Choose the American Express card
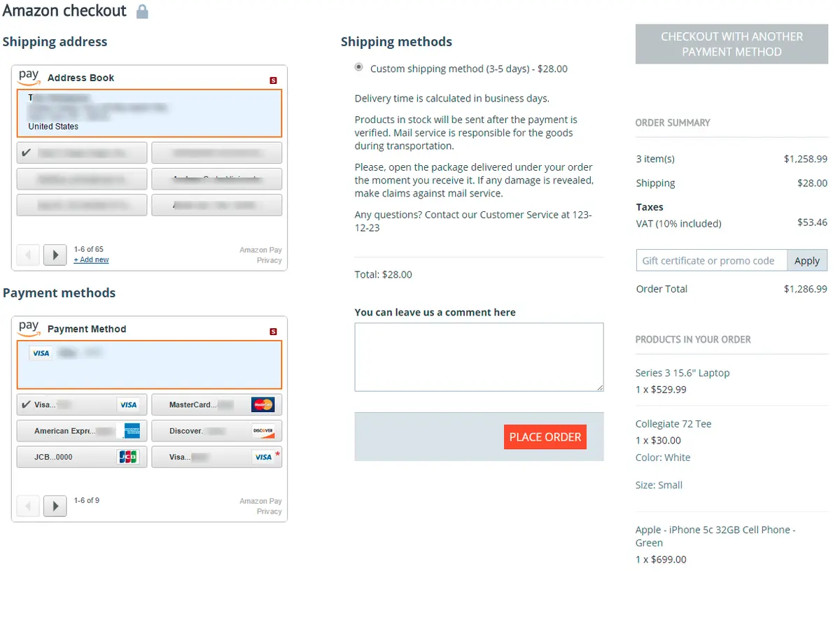Viewport: 840px width, 631px height. click(82, 431)
